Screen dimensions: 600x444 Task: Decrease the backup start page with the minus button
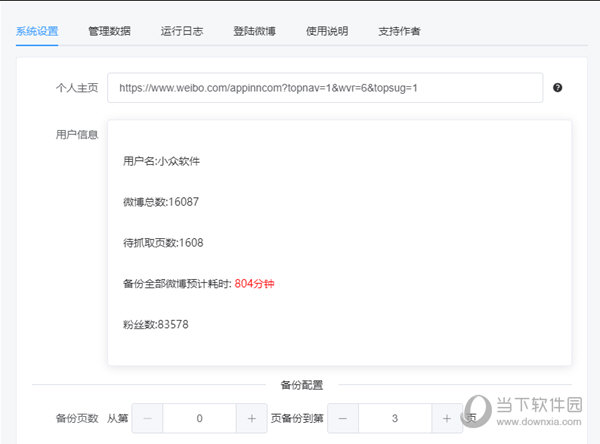click(147, 418)
